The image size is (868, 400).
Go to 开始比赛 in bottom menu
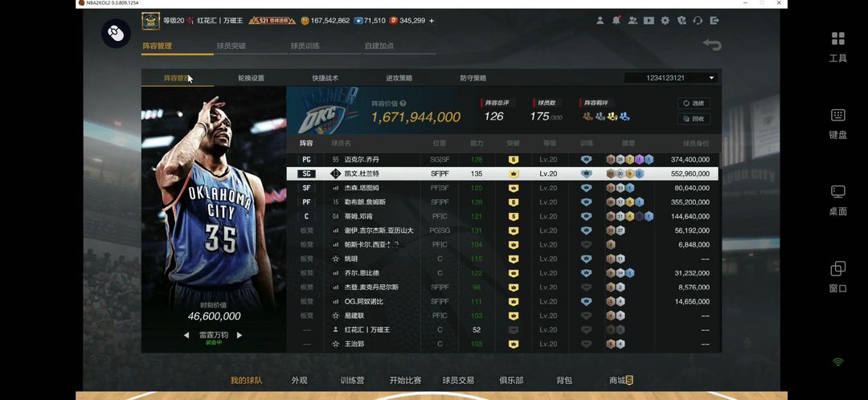coord(405,380)
